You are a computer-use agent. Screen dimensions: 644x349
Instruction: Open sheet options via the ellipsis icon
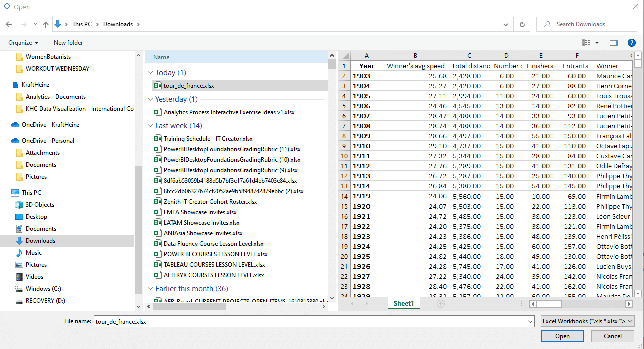521,303
